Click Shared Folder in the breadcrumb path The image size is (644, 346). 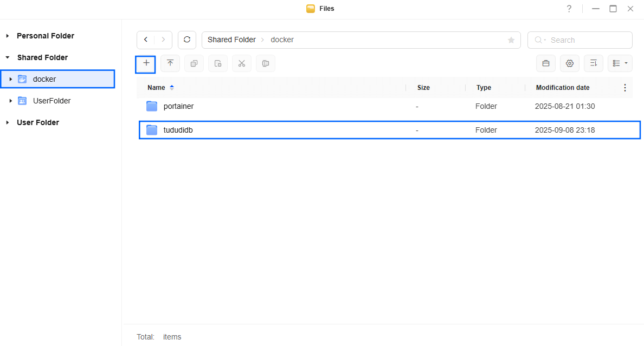pyautogui.click(x=231, y=40)
